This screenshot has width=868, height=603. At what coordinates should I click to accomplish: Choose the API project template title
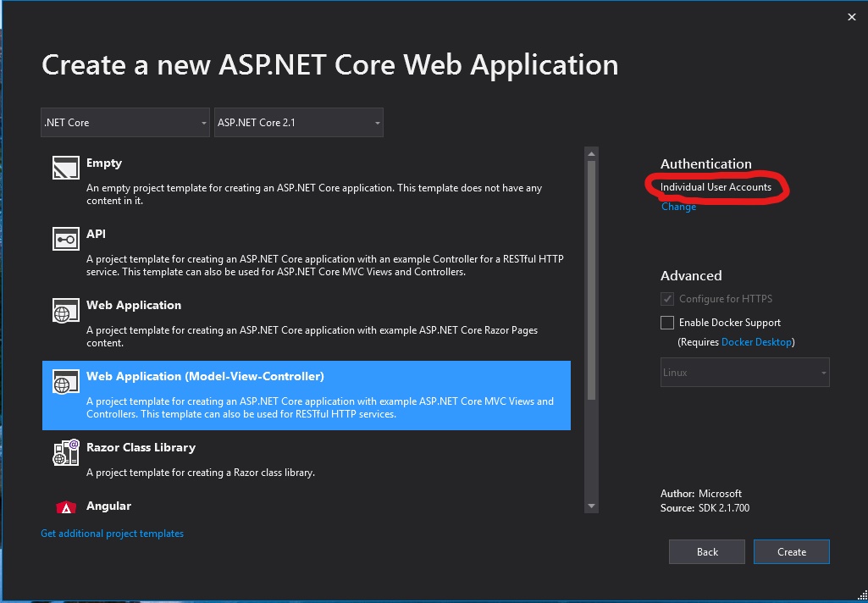[x=96, y=234]
